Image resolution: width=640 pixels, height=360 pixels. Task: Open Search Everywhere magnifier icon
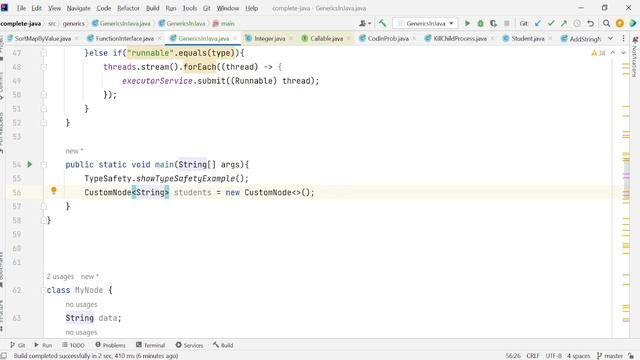click(x=607, y=23)
